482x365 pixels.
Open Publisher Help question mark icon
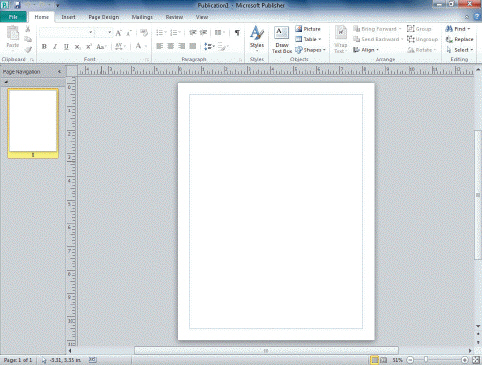(x=477, y=17)
